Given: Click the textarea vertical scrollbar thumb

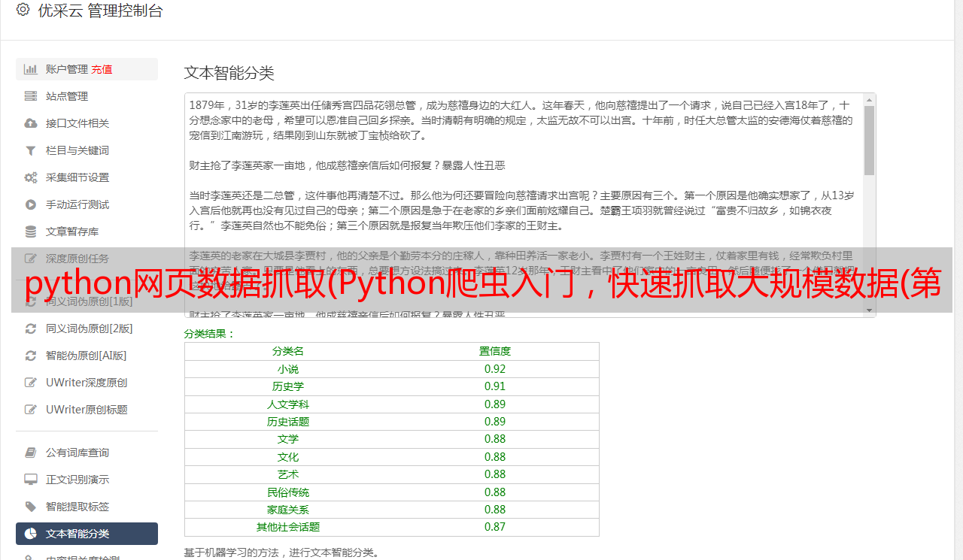Looking at the screenshot, I should 869,140.
